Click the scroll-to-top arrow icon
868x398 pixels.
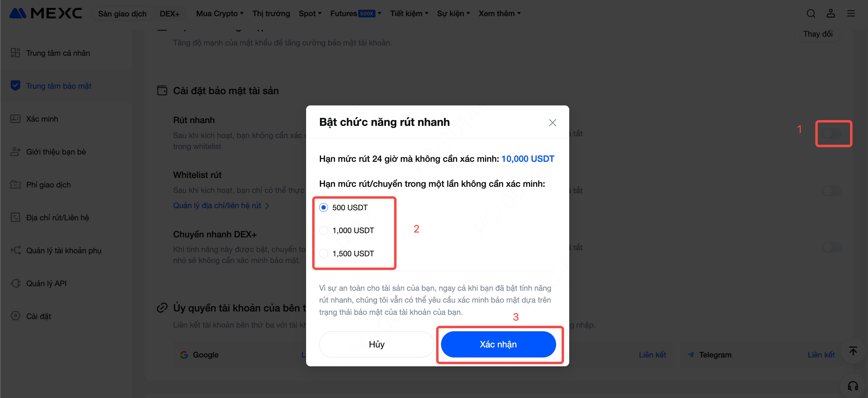click(853, 351)
